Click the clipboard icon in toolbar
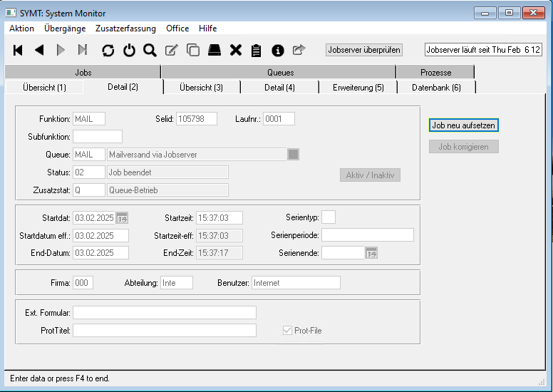 257,50
